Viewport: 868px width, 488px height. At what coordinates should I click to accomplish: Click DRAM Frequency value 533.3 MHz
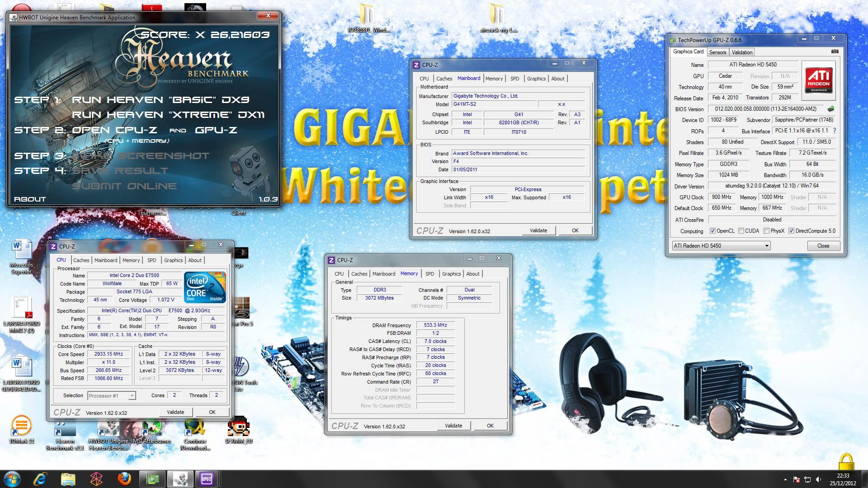(435, 325)
